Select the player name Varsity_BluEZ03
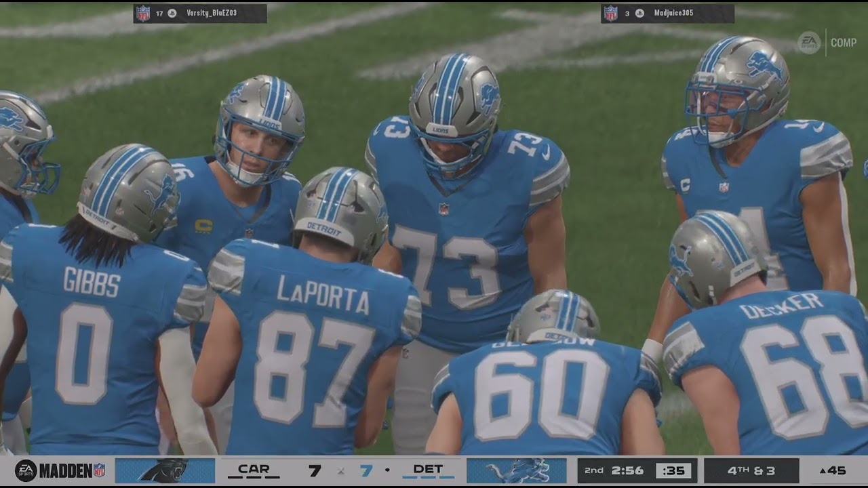 pos(212,13)
